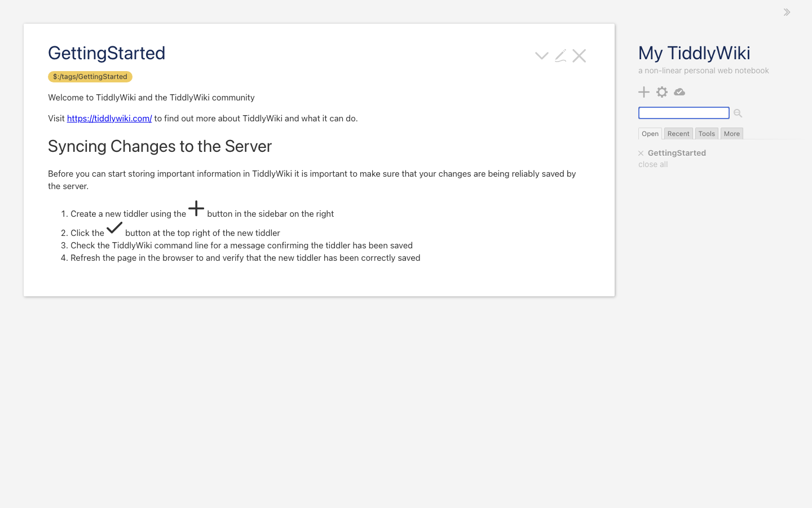Click the Syncing Changes to the Server heading
Viewport: 812px width, 508px height.
click(x=160, y=146)
